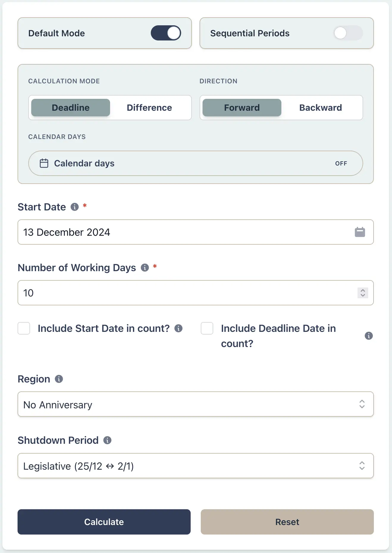The width and height of the screenshot is (392, 553).
Task: Open the Shutdown Period dropdown
Action: [x=196, y=466]
